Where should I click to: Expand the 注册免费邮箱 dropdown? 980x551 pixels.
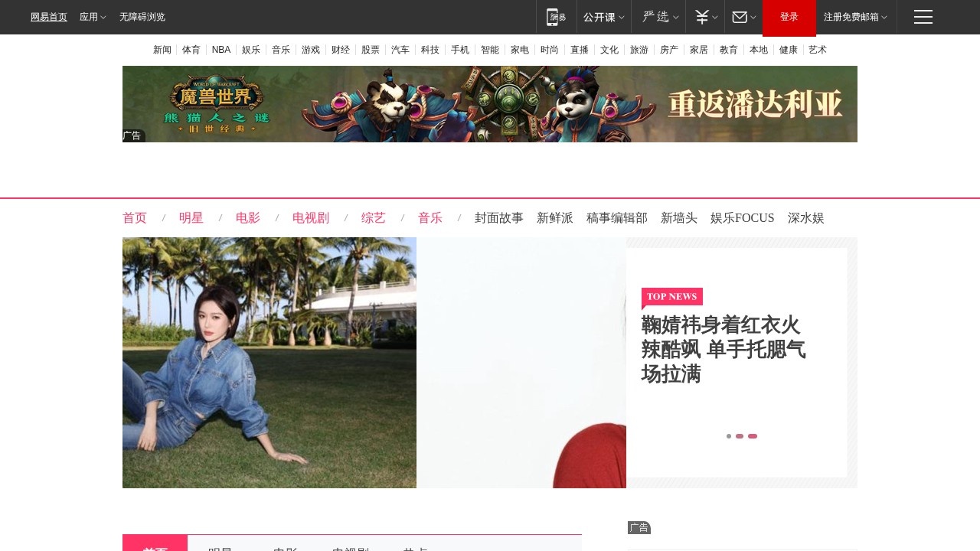[x=851, y=17]
